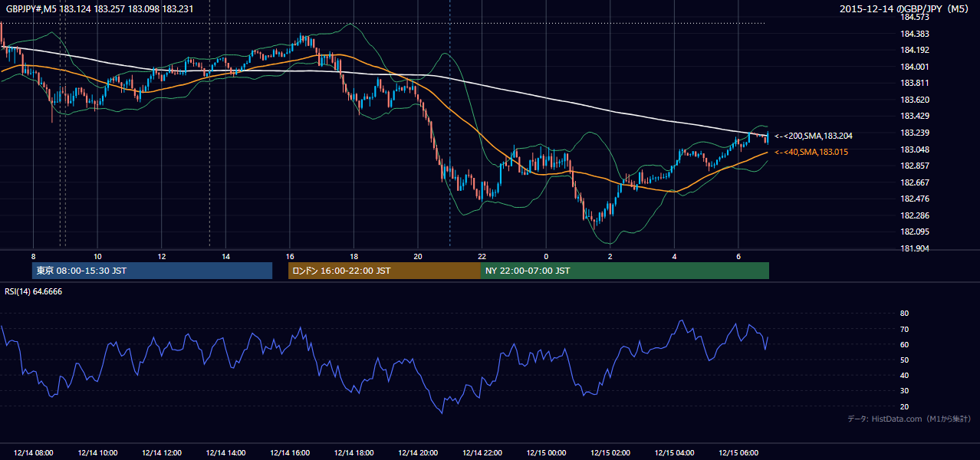Click the 12/14 12:00 time axis label
This screenshot has height=460, width=980.
[162, 453]
